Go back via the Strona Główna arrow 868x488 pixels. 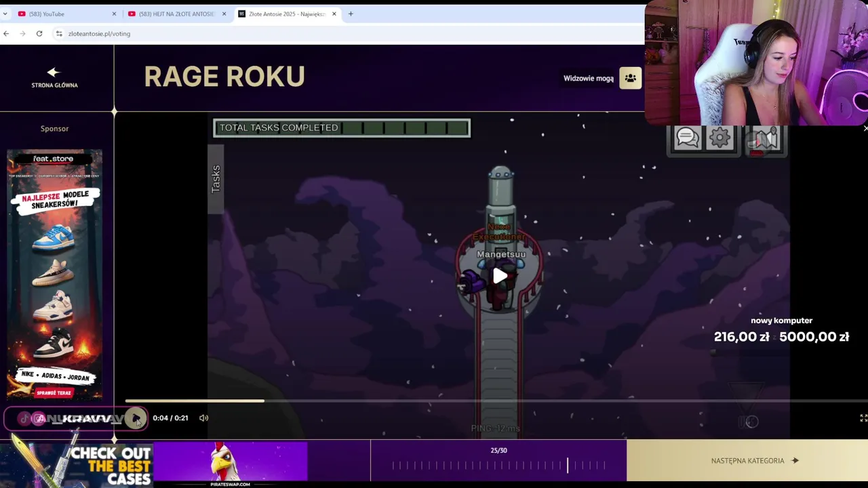tap(54, 77)
